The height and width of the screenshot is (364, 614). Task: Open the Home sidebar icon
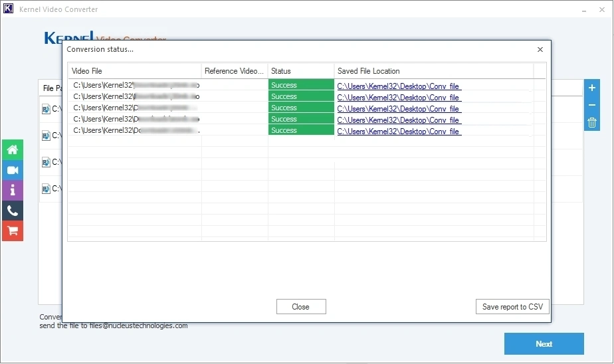13,150
